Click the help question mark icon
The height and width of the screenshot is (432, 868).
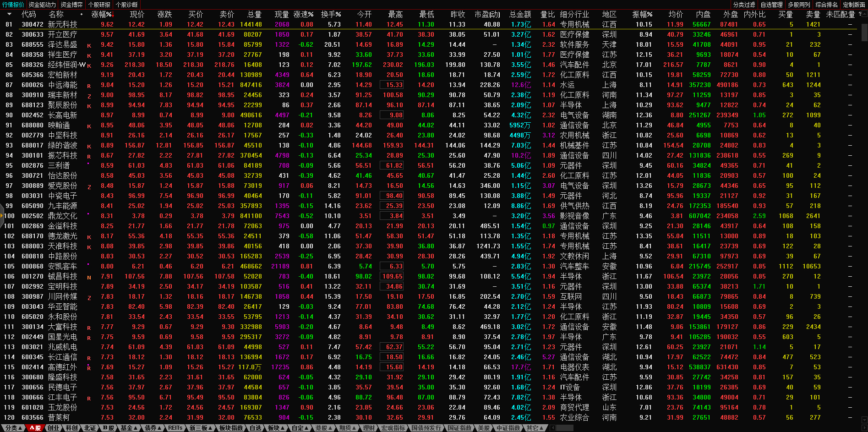tap(859, 14)
